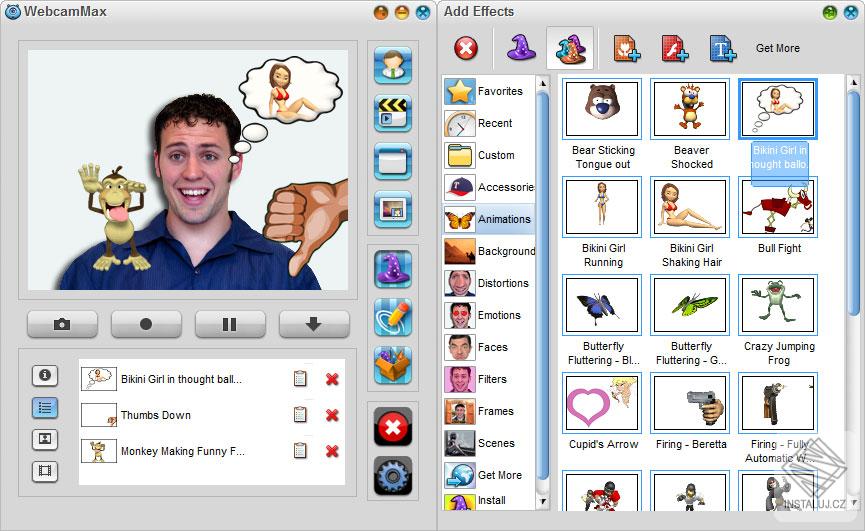Open the effects box package icon
This screenshot has width=865, height=531.
393,365
